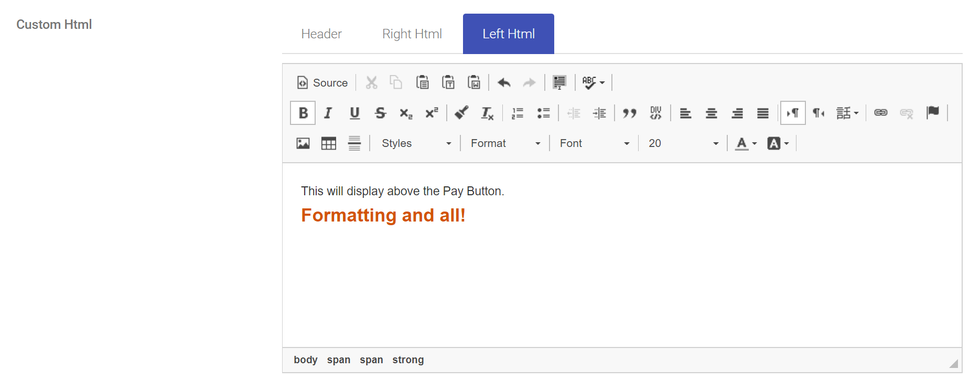The width and height of the screenshot is (980, 390).
Task: Toggle Bold formatting
Action: pyautogui.click(x=303, y=113)
